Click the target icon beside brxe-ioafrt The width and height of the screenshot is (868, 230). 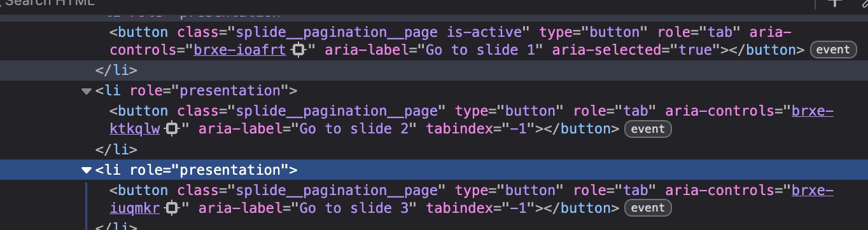pyautogui.click(x=297, y=50)
